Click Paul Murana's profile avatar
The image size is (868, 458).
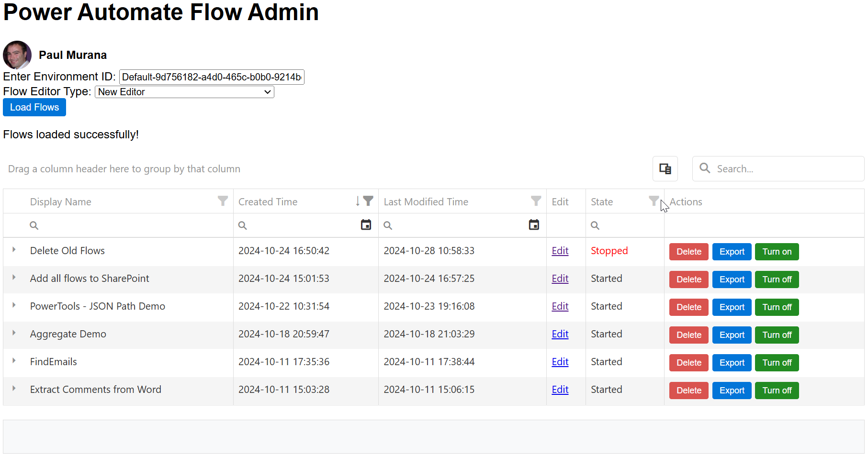pyautogui.click(x=17, y=55)
